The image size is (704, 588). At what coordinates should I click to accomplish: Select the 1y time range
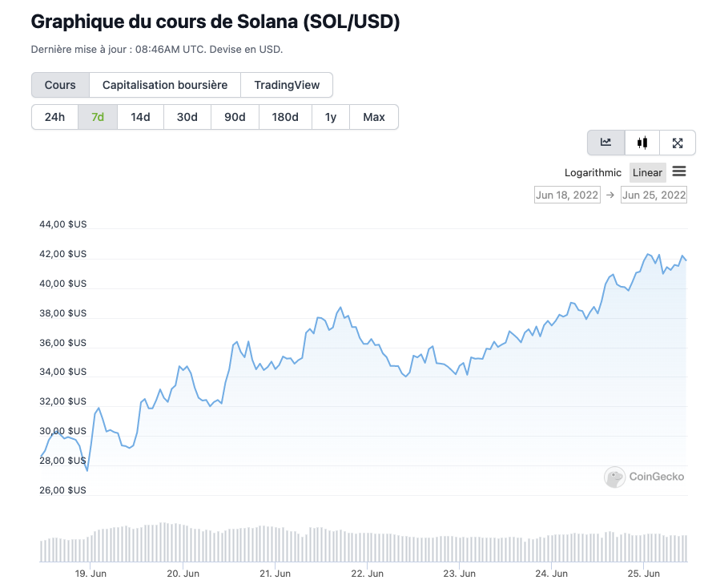point(331,117)
